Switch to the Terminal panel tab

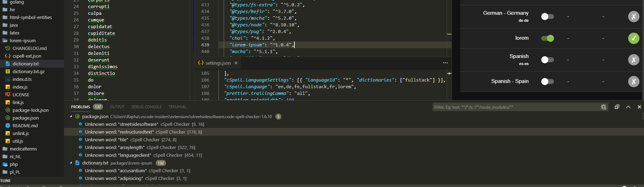pyautogui.click(x=177, y=107)
